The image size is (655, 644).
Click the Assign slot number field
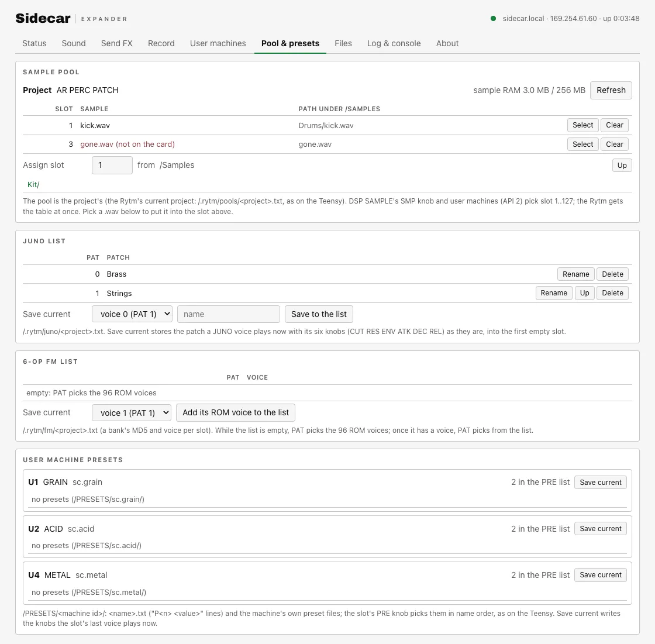112,165
